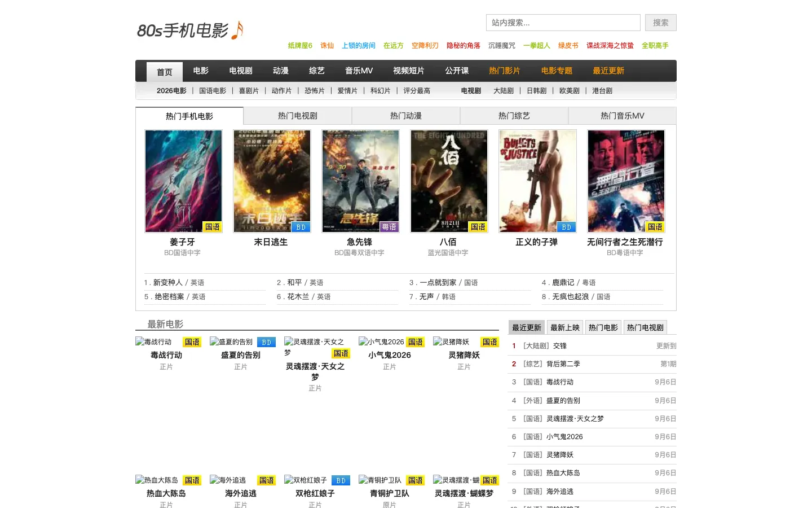Open the 首页 navigation tab
This screenshot has width=812, height=508.
point(165,72)
